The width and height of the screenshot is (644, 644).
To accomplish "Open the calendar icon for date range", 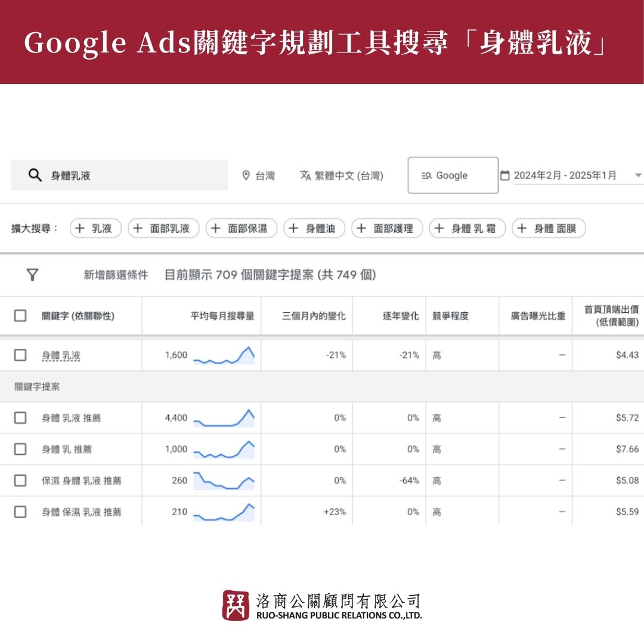I will point(505,175).
